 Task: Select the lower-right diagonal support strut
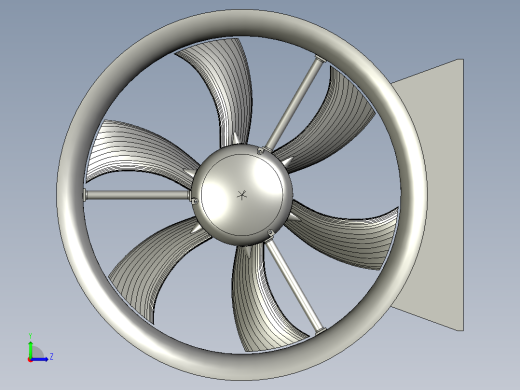[294, 286]
